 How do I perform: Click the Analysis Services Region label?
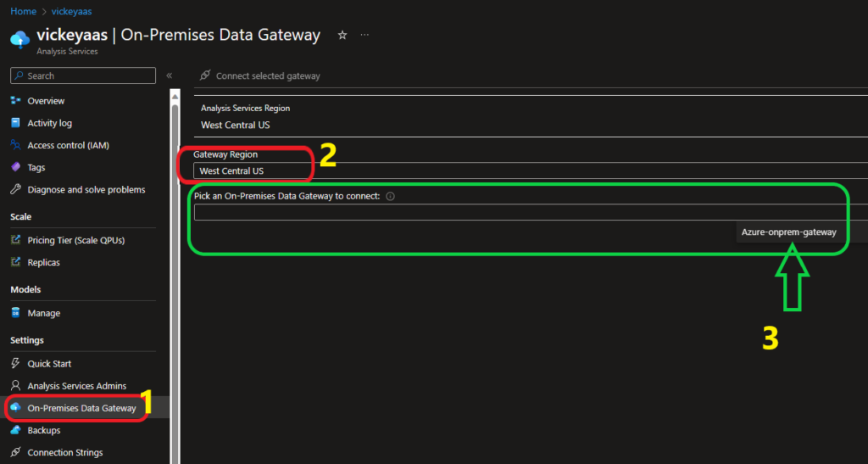point(245,108)
